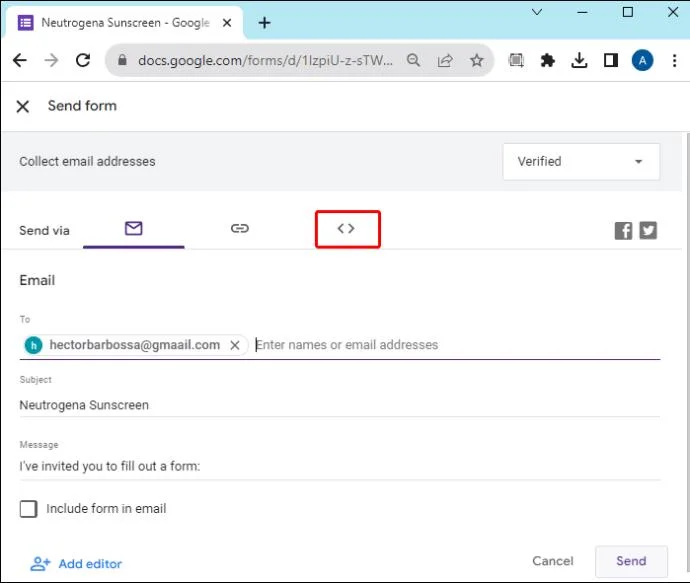Image resolution: width=690 pixels, height=583 pixels.
Task: Close the Send form dialog
Action: 22,106
